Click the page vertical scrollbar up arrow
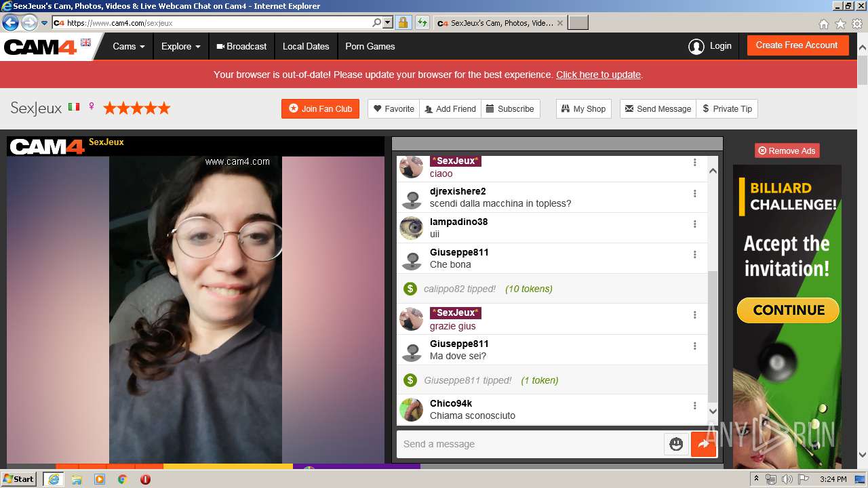 click(863, 47)
